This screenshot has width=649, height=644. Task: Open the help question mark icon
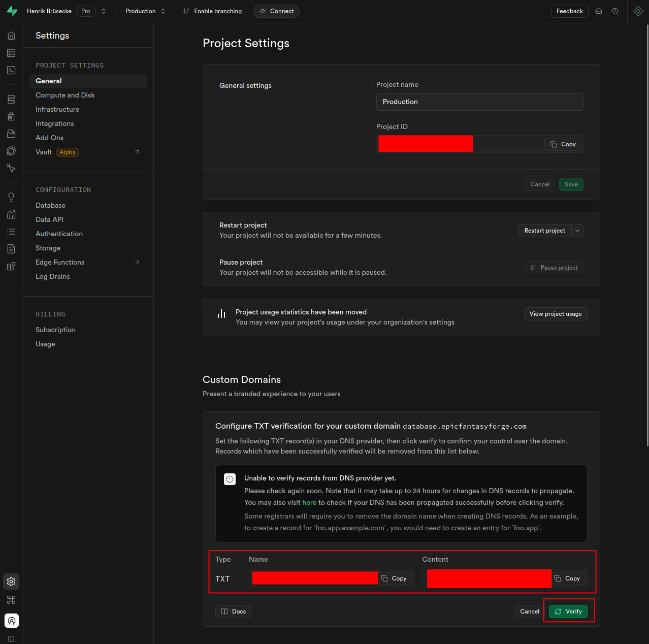coord(615,11)
